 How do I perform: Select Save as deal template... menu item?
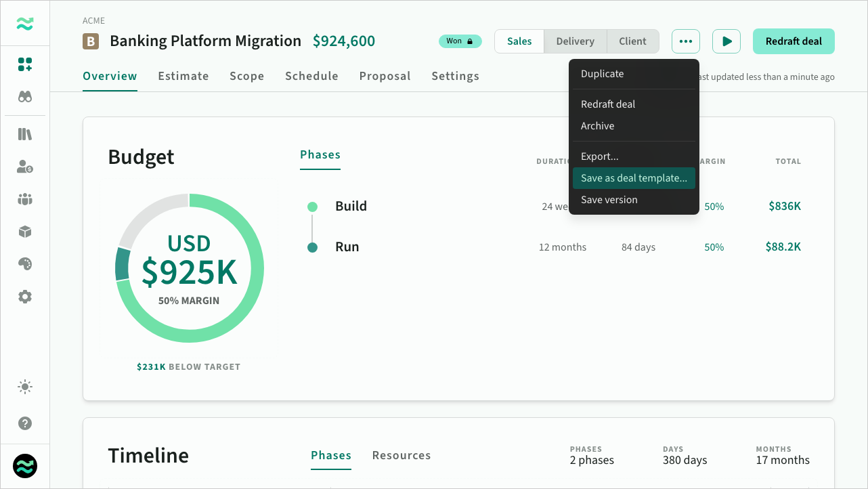coord(634,178)
